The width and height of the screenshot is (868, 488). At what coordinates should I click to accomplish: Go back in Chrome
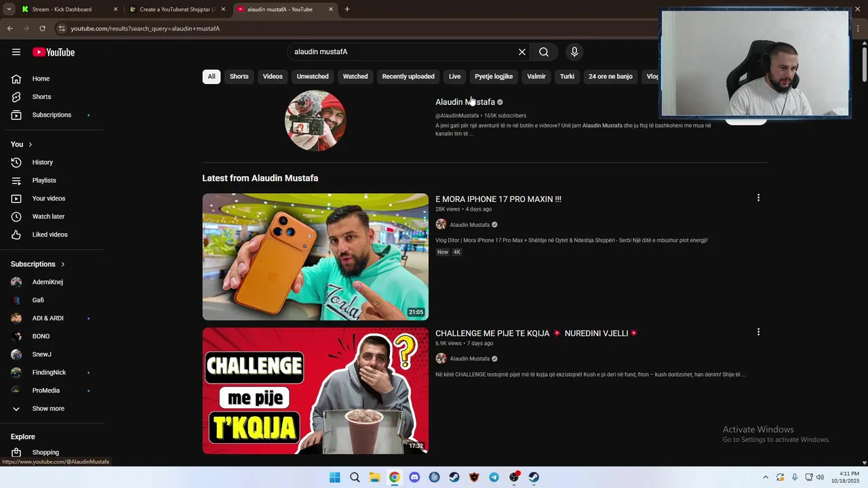click(9, 28)
